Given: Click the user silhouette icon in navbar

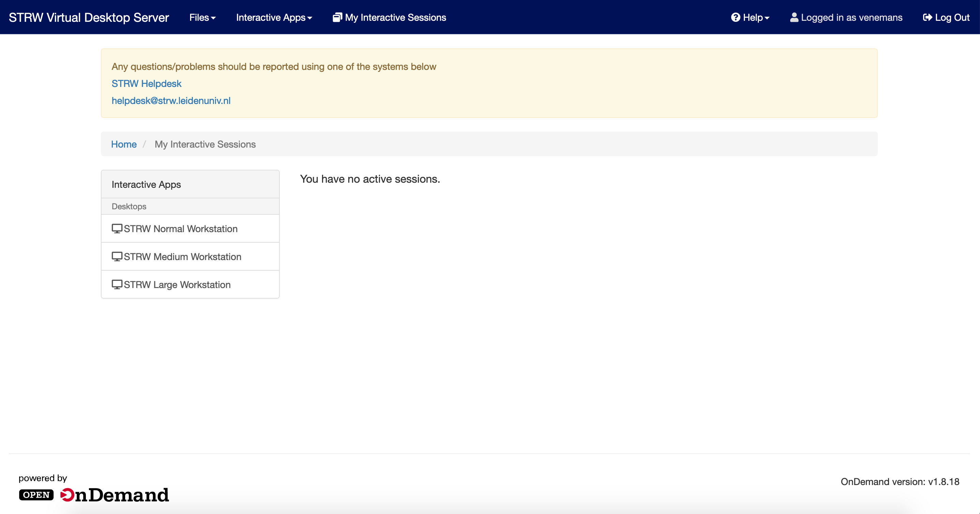Looking at the screenshot, I should [x=794, y=17].
